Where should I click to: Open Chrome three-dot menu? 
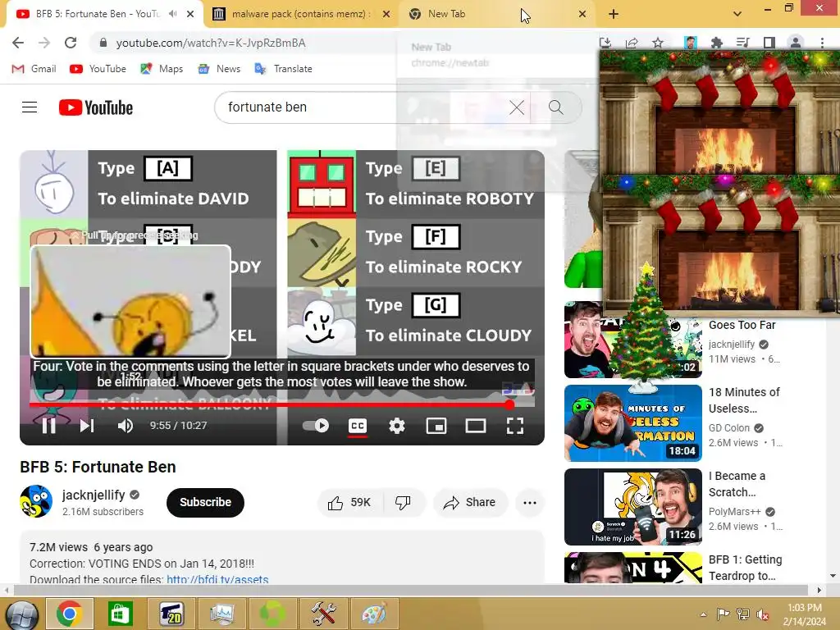(x=822, y=43)
